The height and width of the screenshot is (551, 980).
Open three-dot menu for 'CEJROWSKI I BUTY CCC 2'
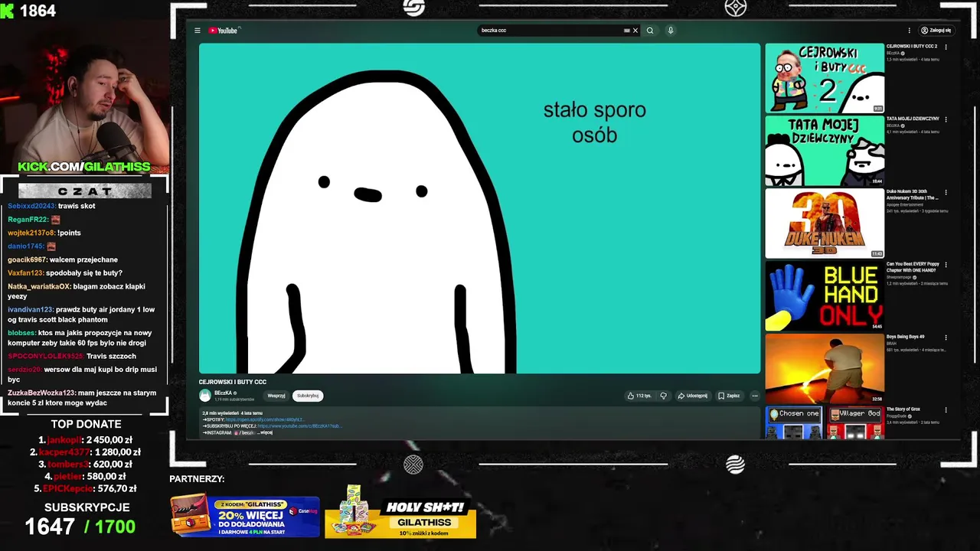946,47
